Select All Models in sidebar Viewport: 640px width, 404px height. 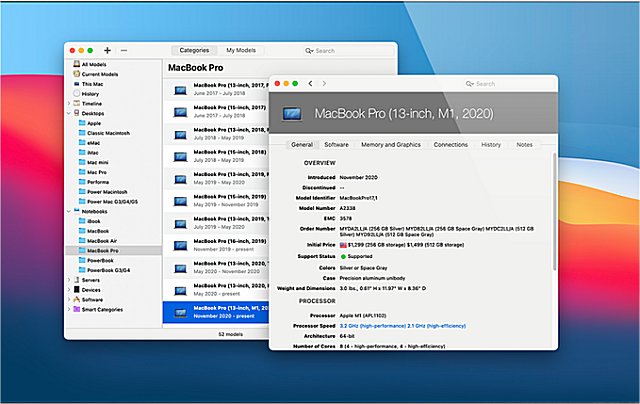point(90,64)
